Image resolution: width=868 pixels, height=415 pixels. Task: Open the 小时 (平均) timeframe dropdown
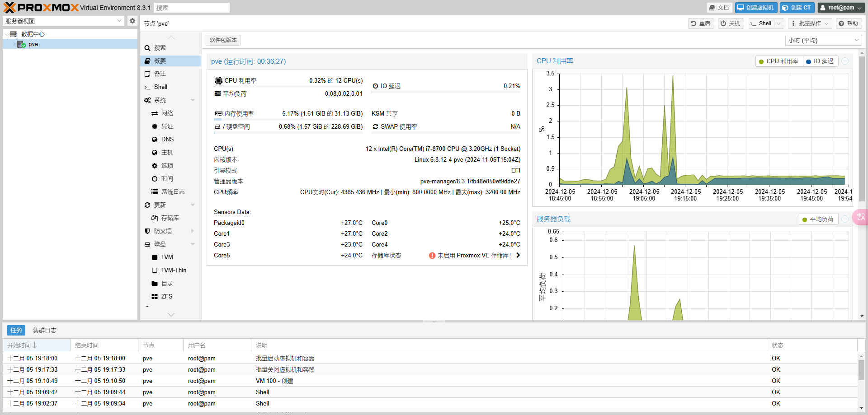[x=823, y=41]
